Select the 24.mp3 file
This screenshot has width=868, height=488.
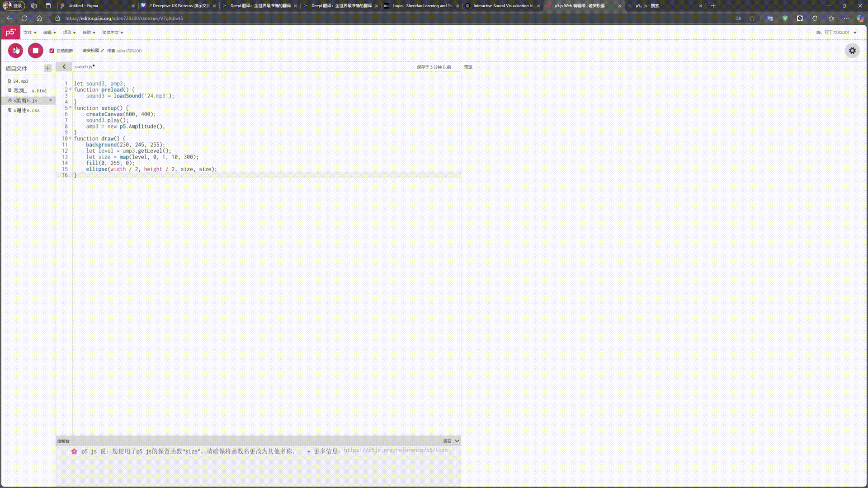click(x=20, y=81)
